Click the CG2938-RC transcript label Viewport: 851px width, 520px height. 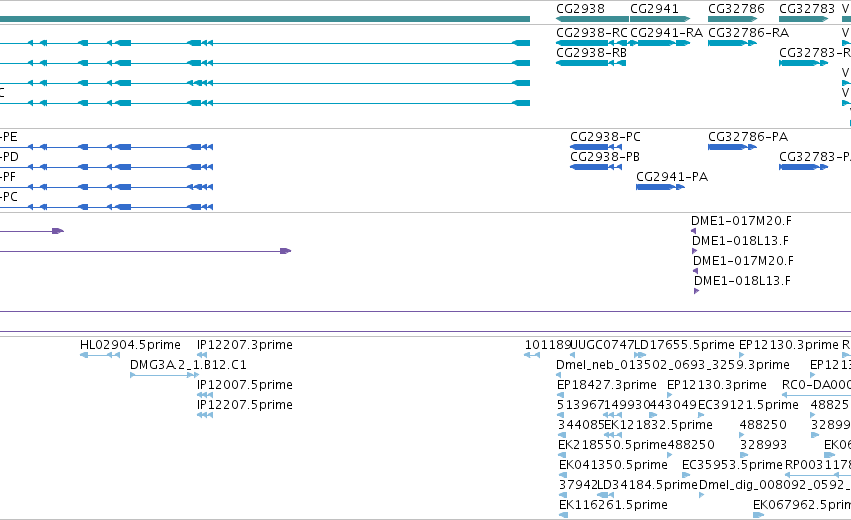pos(592,33)
